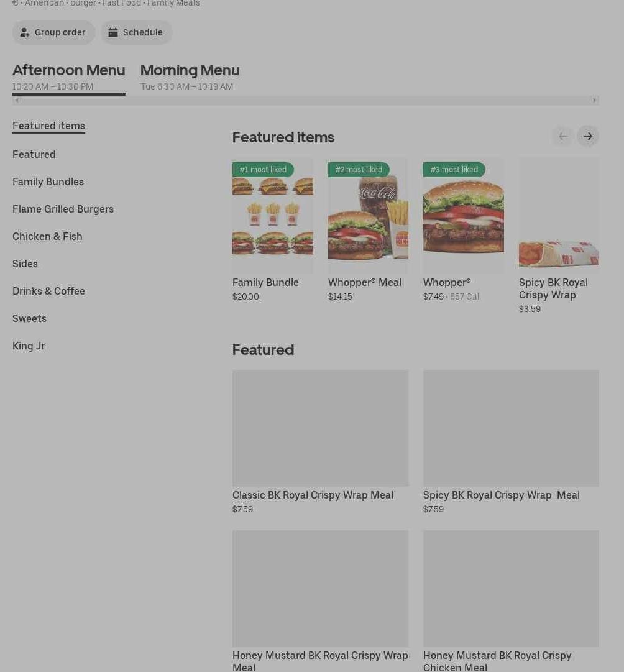Select King Jr category
Screen dimensions: 624x672
[29, 346]
